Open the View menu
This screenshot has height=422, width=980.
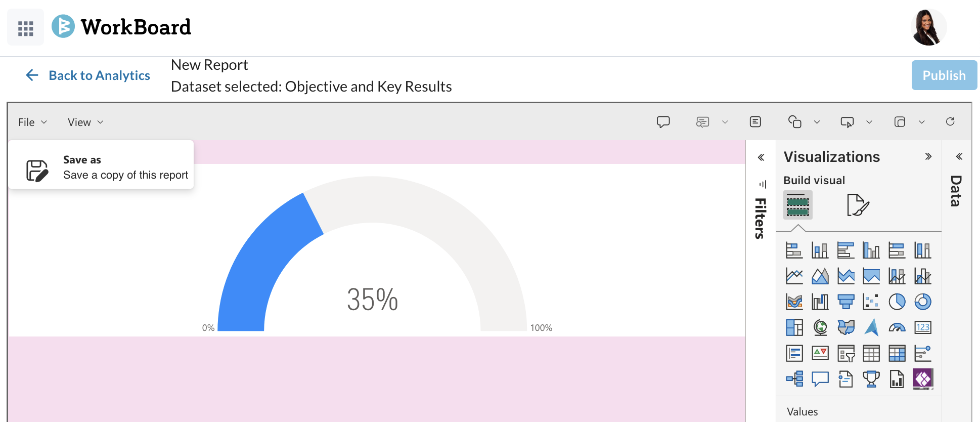point(85,122)
